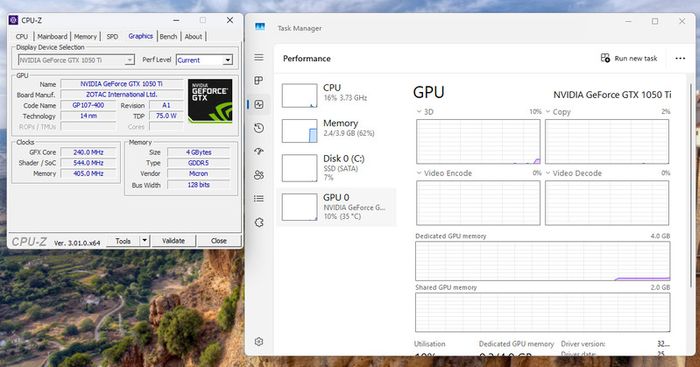This screenshot has height=367, width=700.
Task: Select Disk 0 (C:) in Performance list
Action: click(336, 168)
